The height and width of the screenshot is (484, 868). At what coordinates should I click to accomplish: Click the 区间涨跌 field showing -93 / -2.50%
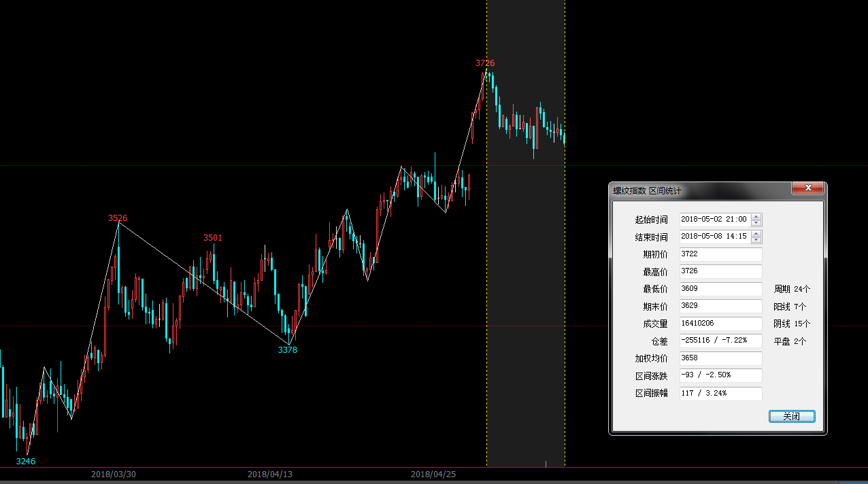pyautogui.click(x=721, y=376)
